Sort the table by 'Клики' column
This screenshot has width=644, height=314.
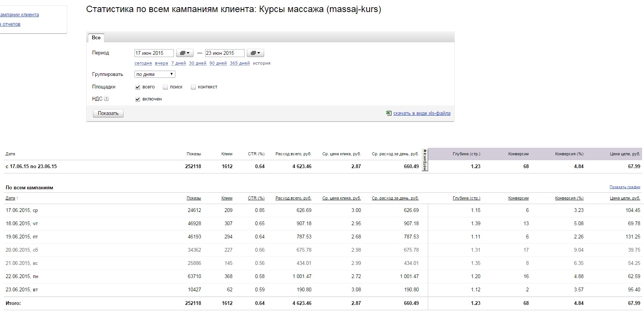(227, 198)
